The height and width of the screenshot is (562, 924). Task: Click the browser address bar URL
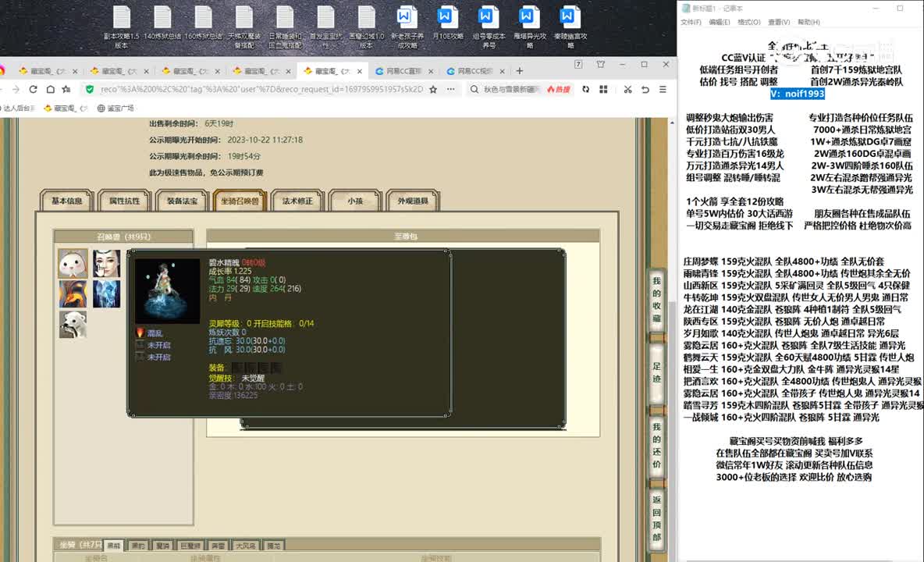[261, 90]
